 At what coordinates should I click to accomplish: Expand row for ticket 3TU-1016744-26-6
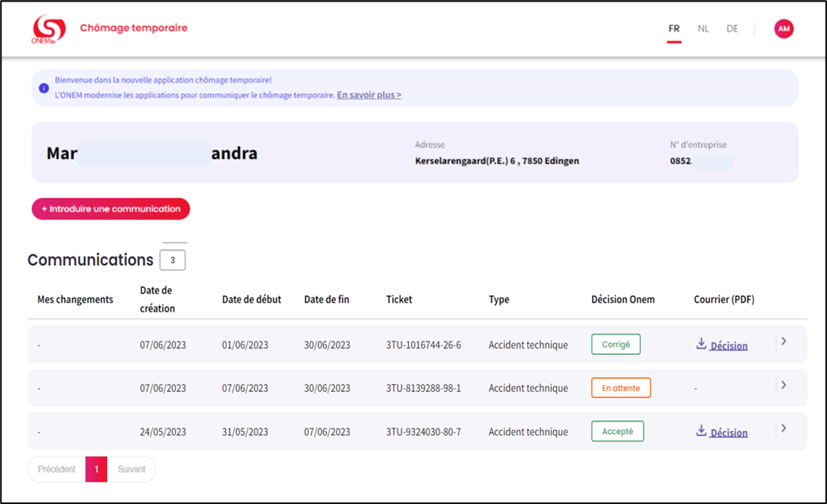pyautogui.click(x=783, y=341)
